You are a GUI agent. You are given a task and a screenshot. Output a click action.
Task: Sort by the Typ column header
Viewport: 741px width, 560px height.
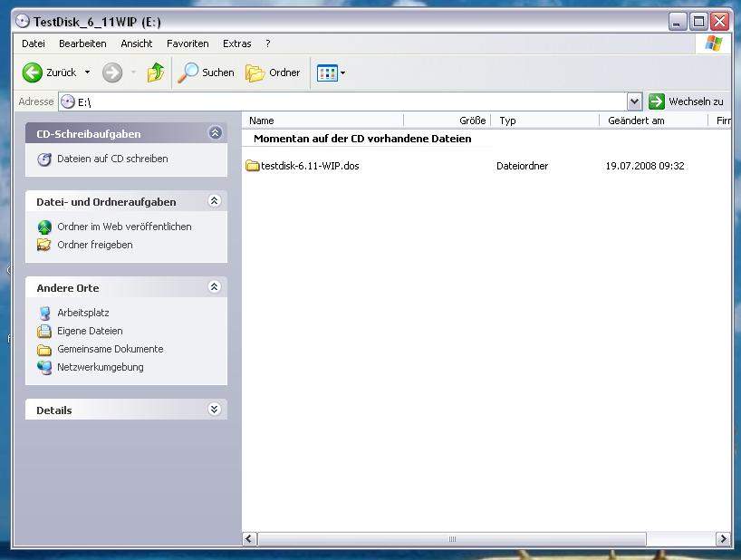pos(545,121)
